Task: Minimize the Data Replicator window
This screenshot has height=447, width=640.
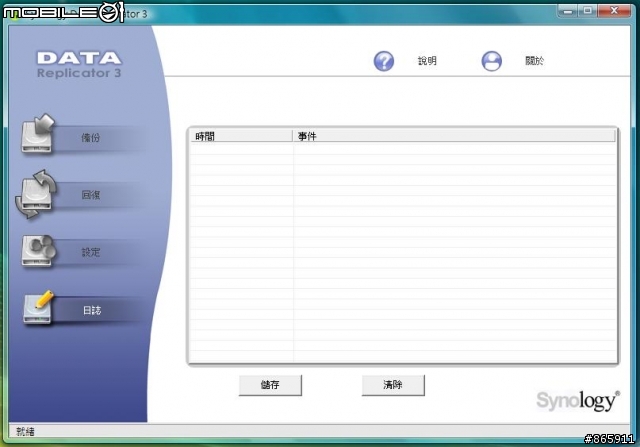Action: 567,11
